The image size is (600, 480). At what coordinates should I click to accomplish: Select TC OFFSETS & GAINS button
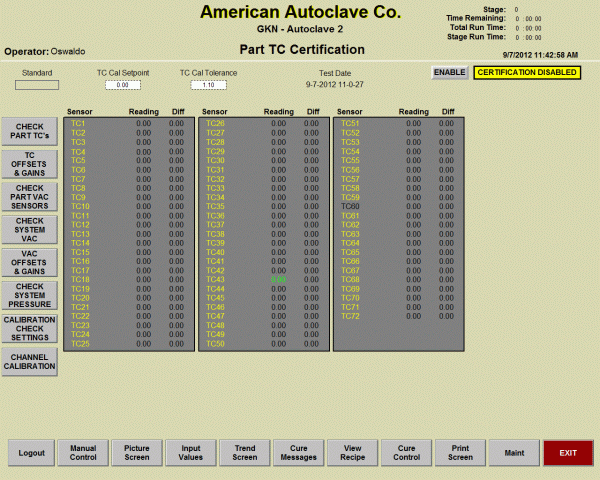tap(29, 163)
